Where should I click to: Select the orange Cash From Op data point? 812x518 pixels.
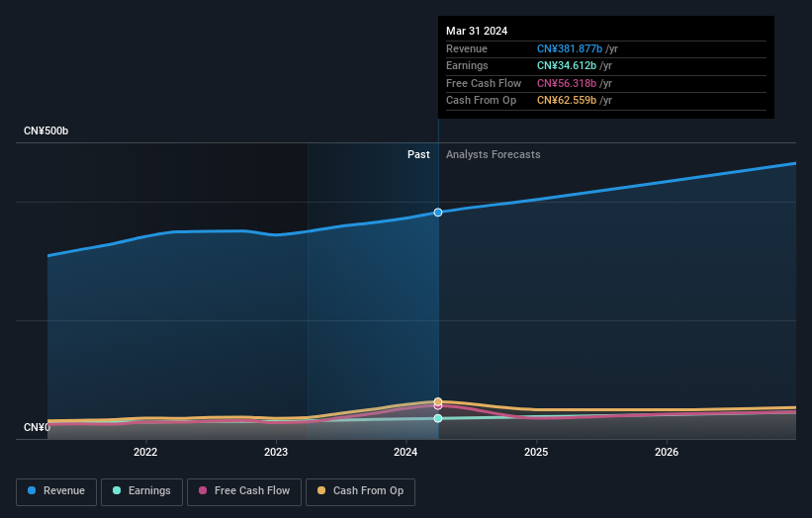pyautogui.click(x=438, y=401)
